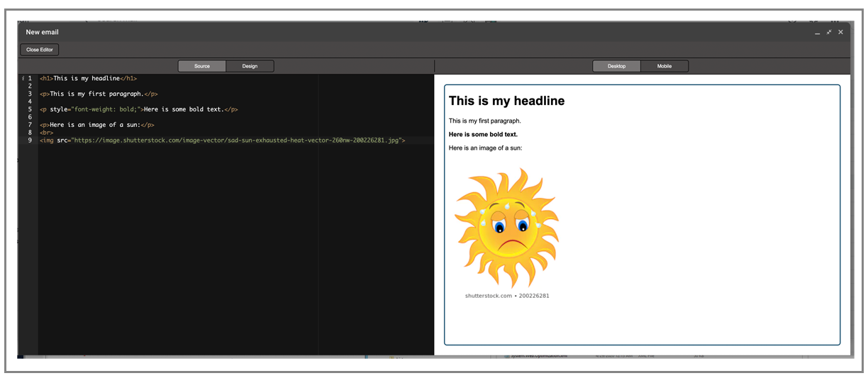Click the br tag on line 8
868x383 pixels.
[47, 133]
